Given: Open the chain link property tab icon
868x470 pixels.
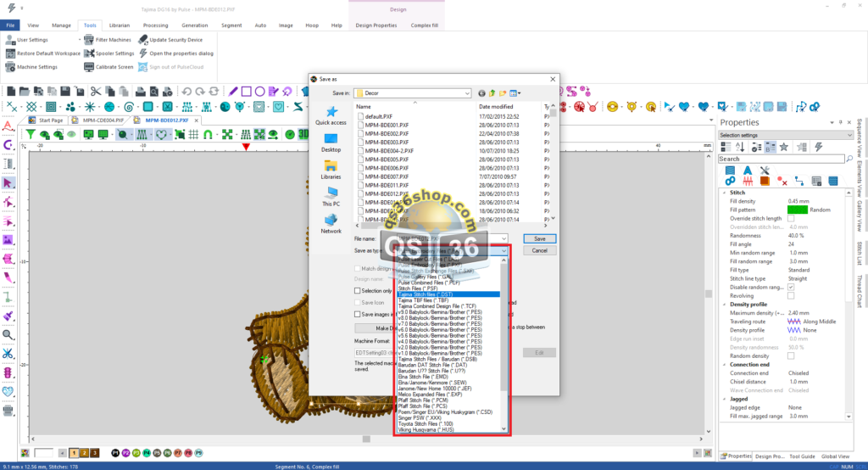Looking at the screenshot, I should [x=730, y=182].
